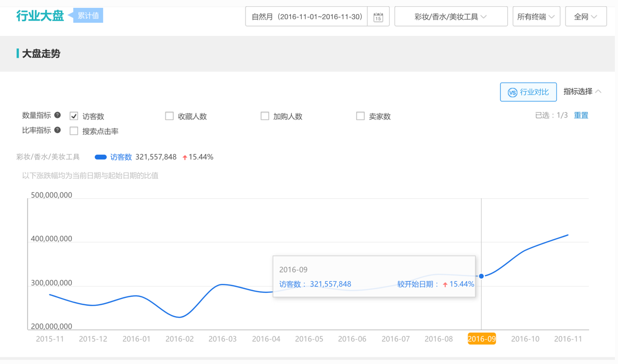The image size is (618, 364).
Task: Click the 2016-04 axis label
Action: pos(266,339)
